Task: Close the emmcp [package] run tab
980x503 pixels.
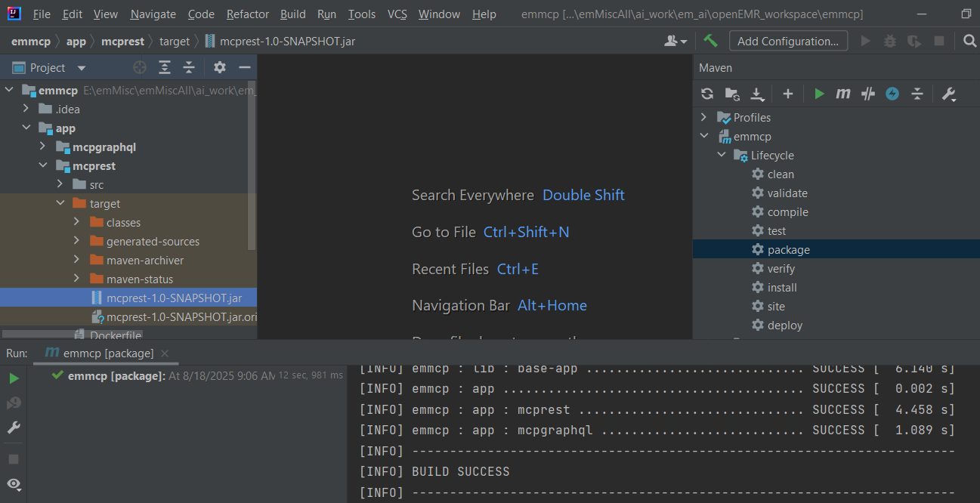Action: click(x=165, y=353)
